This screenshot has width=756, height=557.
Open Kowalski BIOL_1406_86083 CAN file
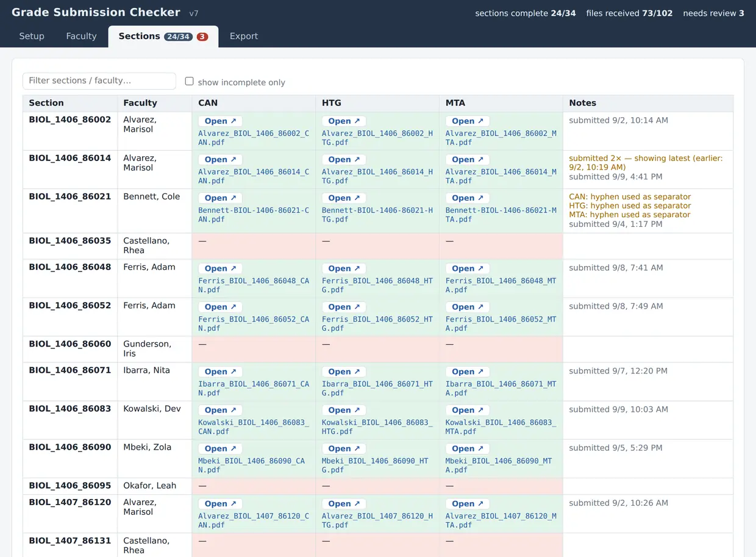coord(220,410)
